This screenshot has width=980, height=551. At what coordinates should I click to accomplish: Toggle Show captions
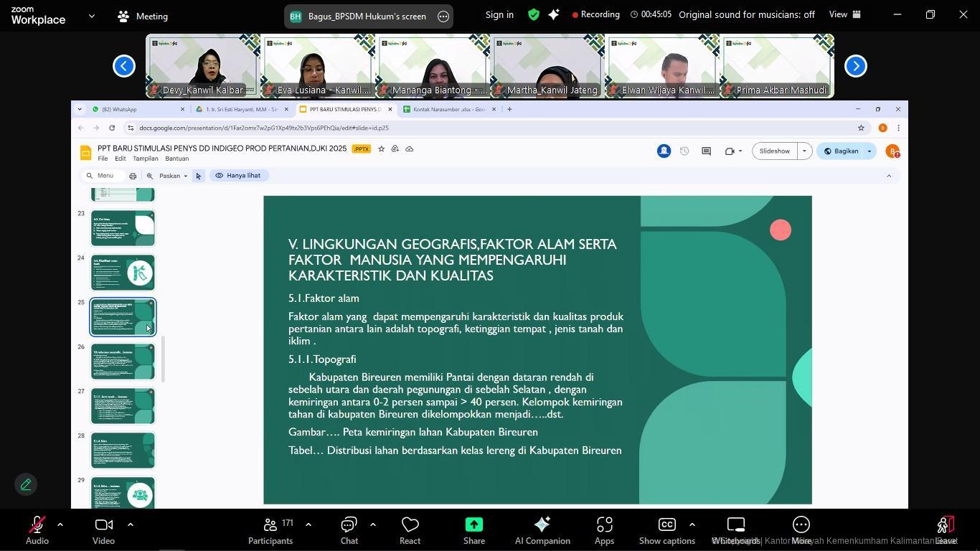(666, 531)
